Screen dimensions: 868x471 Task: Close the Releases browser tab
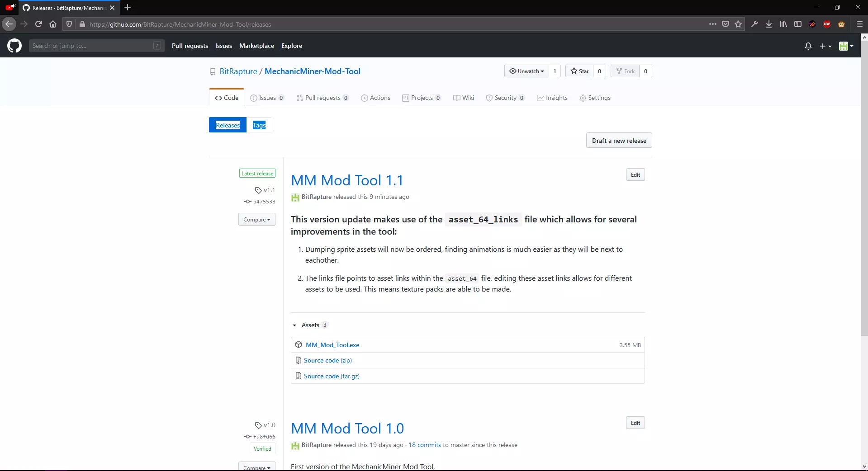coord(112,8)
